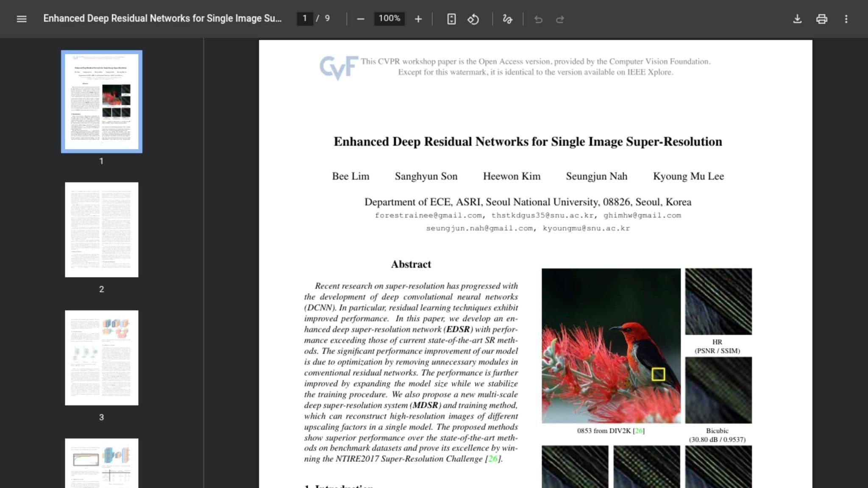Select page 1 thumbnail
This screenshot has width=868, height=488.
pos(102,101)
